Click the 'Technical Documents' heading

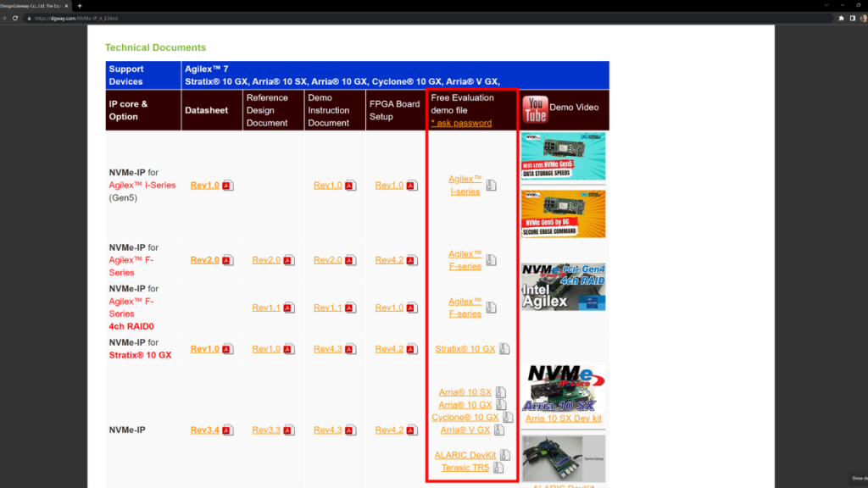click(x=156, y=47)
